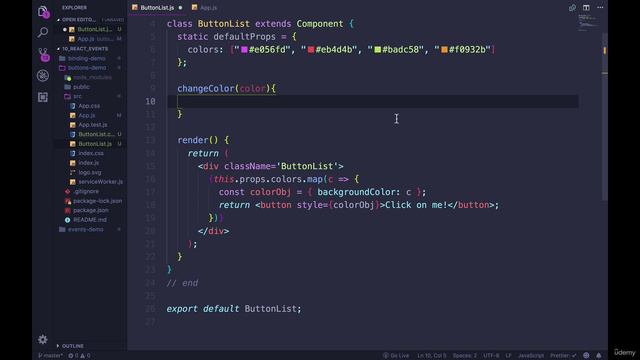Expand the events-demo folder
This screenshot has width=640, height=360.
85,229
